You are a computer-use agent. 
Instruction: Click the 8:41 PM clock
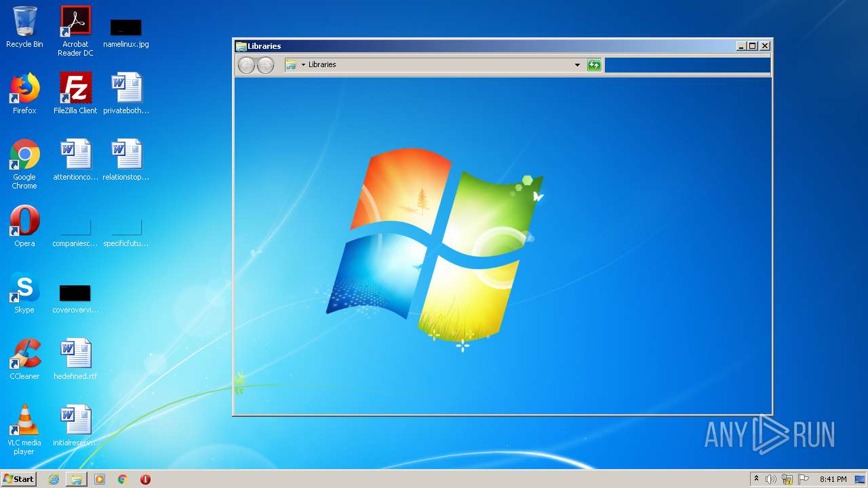(833, 479)
